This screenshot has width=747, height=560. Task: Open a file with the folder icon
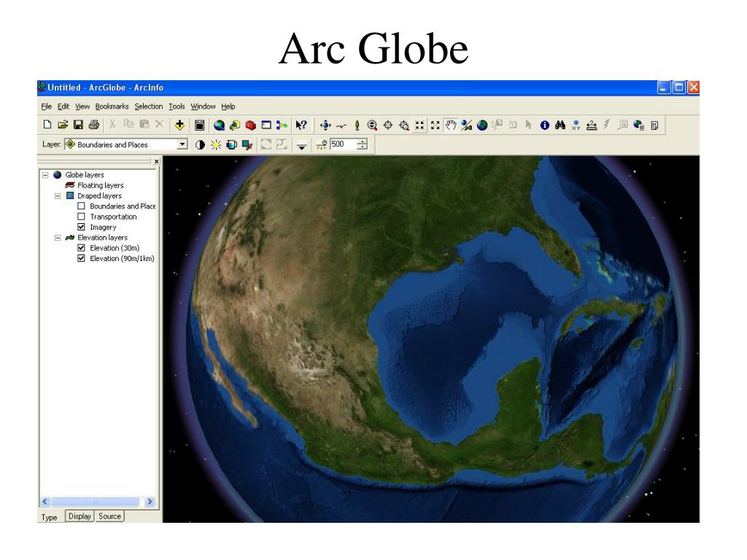click(x=63, y=125)
